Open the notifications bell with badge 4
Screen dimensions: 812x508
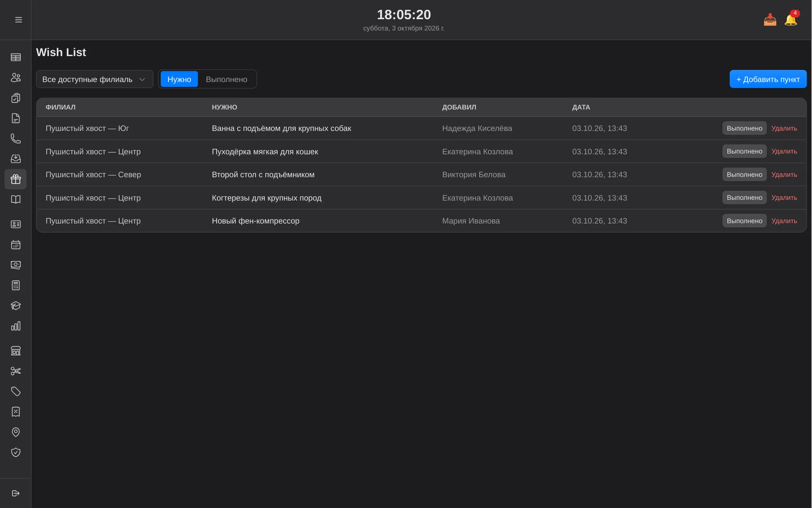(791, 19)
